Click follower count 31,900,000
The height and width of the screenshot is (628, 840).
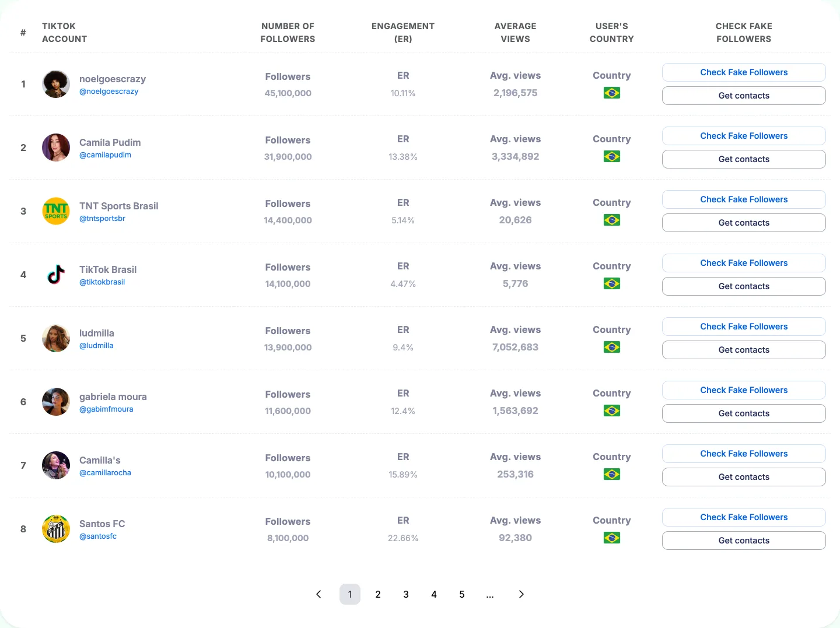[x=288, y=157]
